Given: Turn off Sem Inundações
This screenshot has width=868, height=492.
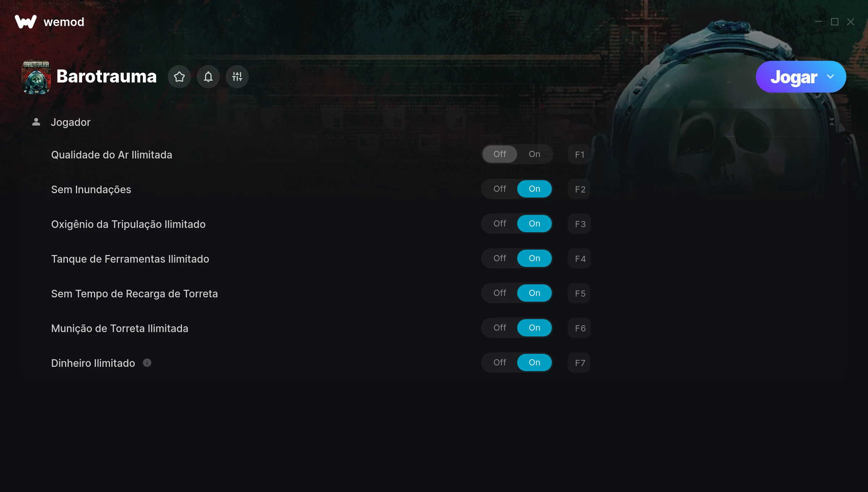Looking at the screenshot, I should (x=500, y=189).
